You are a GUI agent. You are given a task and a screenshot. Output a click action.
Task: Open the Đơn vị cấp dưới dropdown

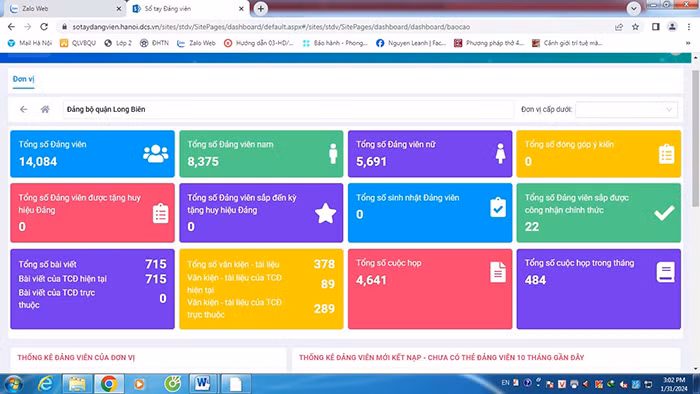(626, 109)
